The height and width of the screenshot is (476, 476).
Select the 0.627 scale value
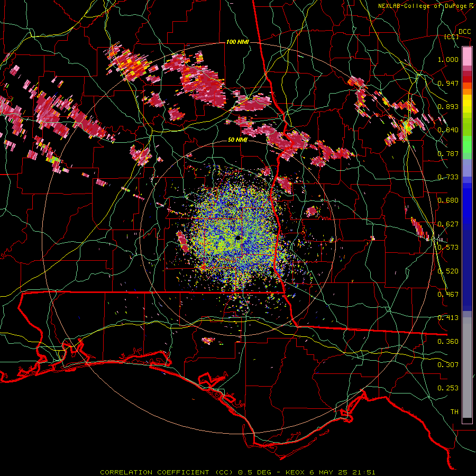(x=448, y=224)
